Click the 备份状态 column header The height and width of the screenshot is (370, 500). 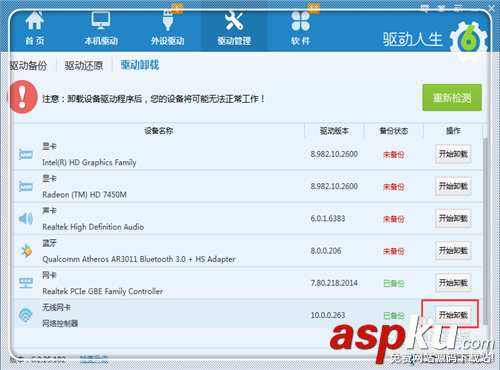(394, 131)
